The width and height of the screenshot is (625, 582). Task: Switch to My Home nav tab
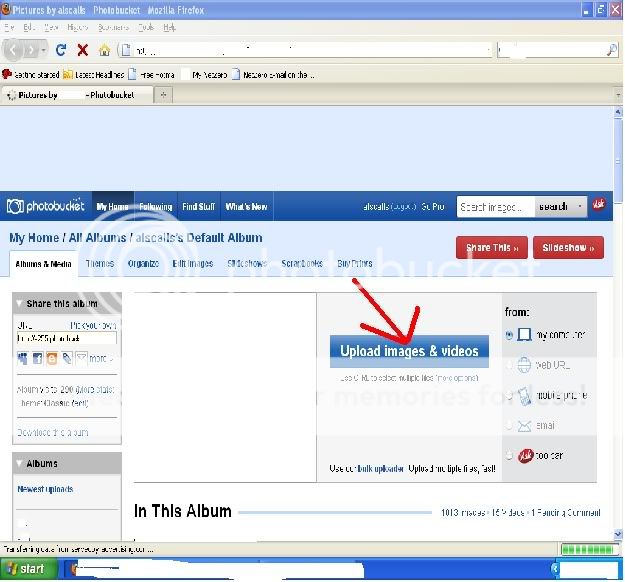click(x=113, y=206)
